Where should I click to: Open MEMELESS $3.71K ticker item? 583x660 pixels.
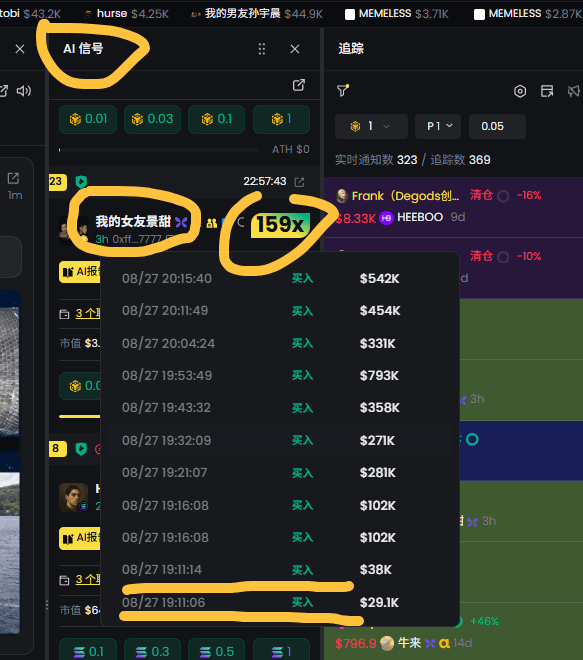(x=397, y=14)
